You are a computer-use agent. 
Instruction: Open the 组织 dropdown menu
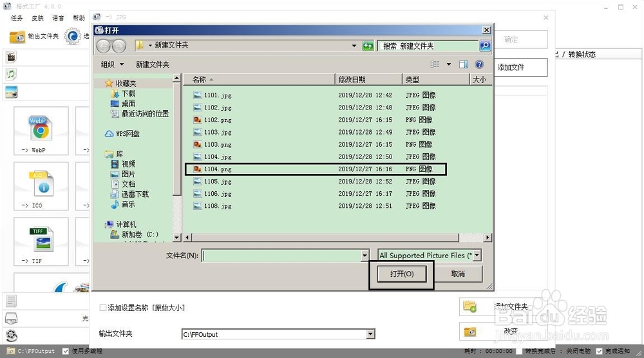click(112, 64)
